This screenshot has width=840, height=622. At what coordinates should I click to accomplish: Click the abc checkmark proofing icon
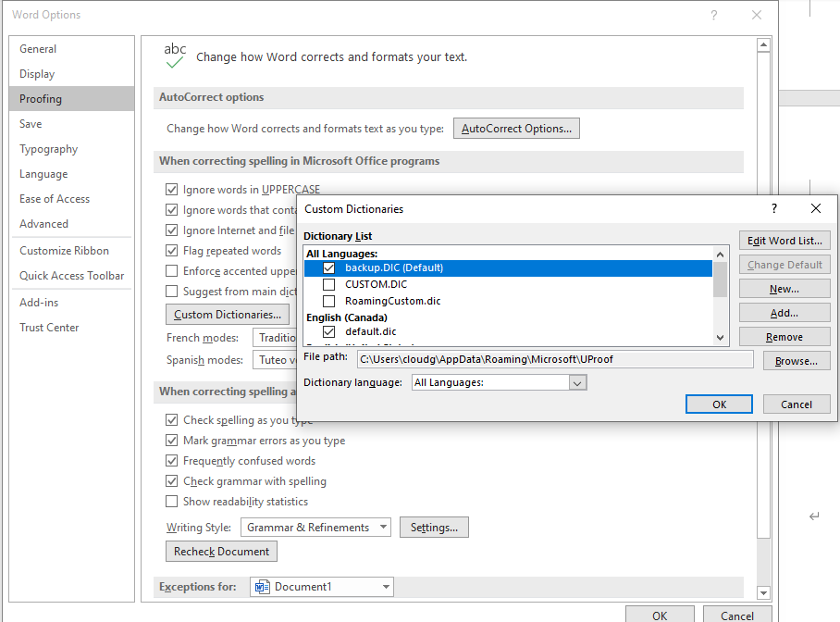click(x=175, y=56)
